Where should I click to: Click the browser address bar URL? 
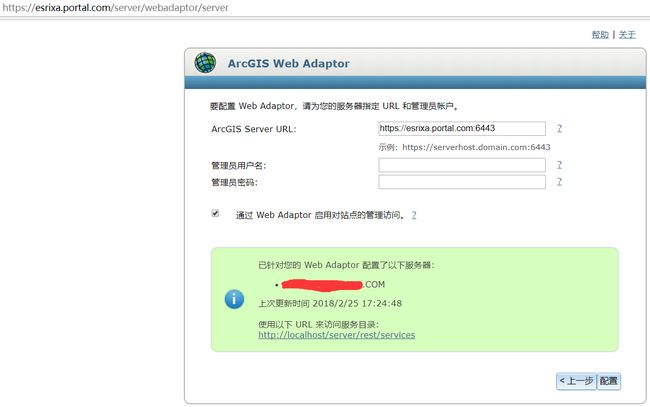[x=116, y=7]
